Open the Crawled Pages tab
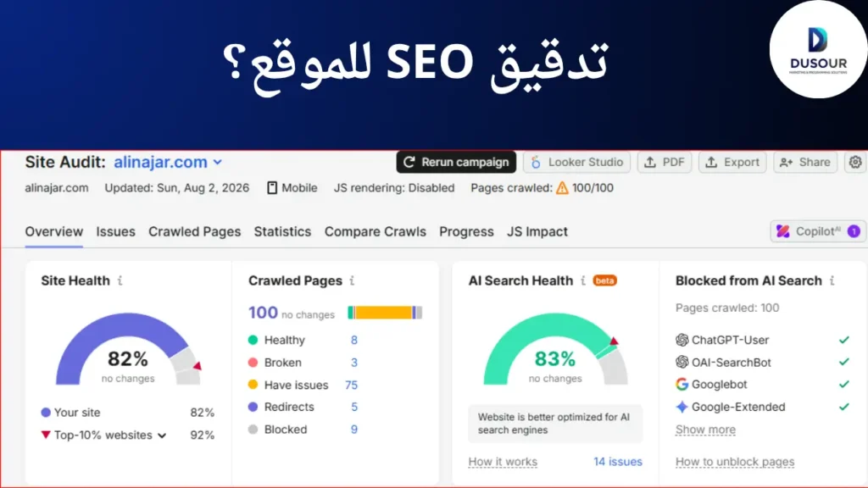Screen dimensions: 868x488 (194, 232)
